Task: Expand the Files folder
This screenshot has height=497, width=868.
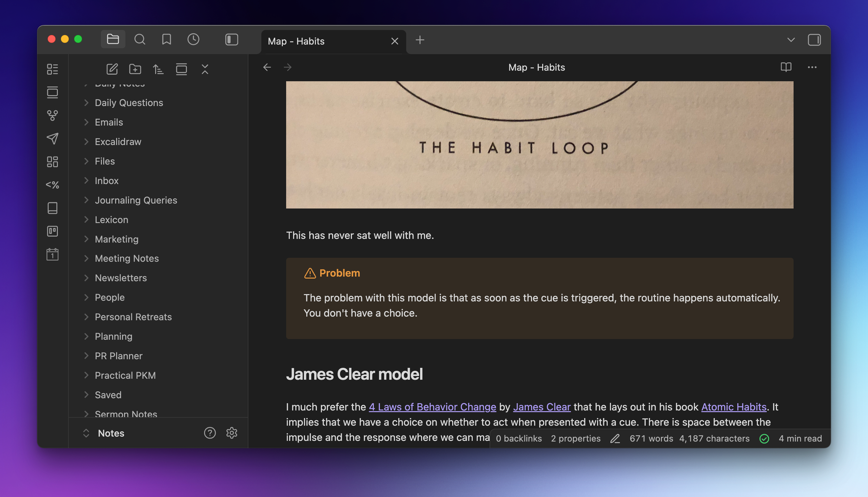Action: (86, 161)
